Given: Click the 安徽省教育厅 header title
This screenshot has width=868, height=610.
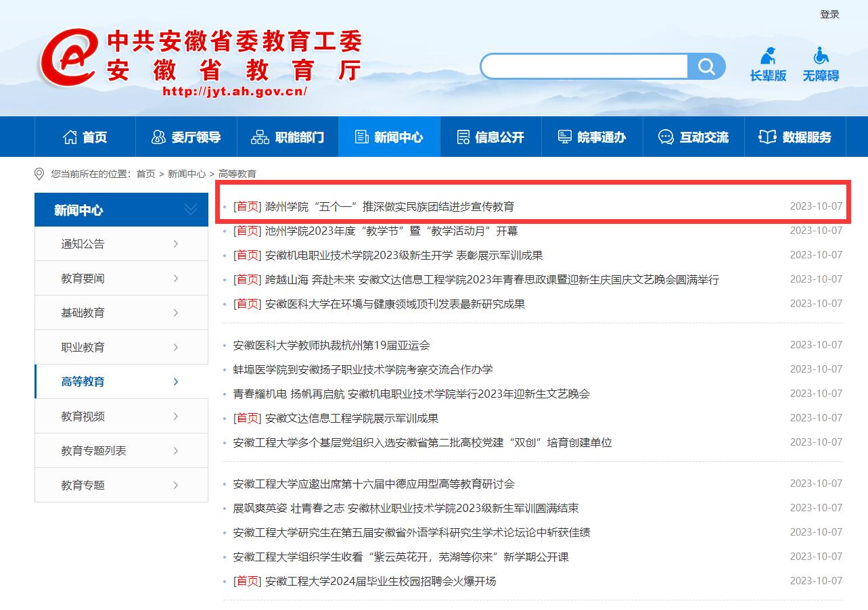Looking at the screenshot, I should [x=234, y=70].
